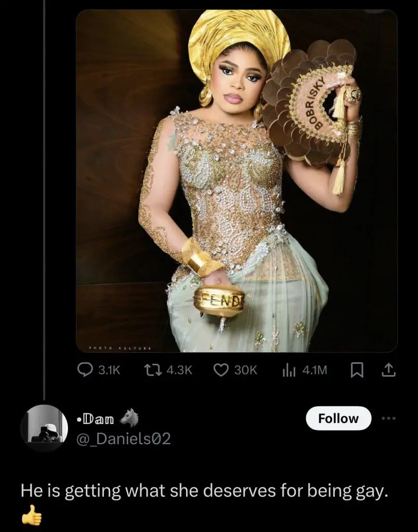Viewport: 418px width, 532px height.
Task: Bookmark the post using the bookmark icon
Action: [357, 369]
